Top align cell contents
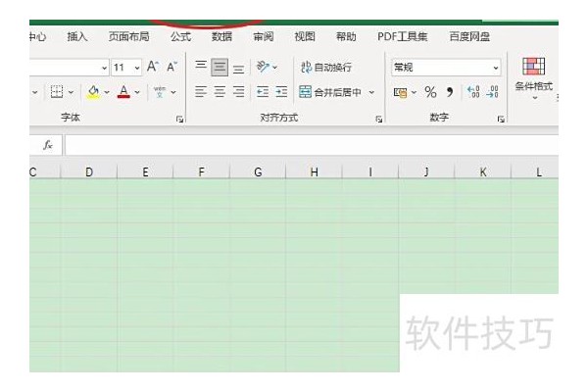The width and height of the screenshot is (588, 392). pyautogui.click(x=201, y=67)
